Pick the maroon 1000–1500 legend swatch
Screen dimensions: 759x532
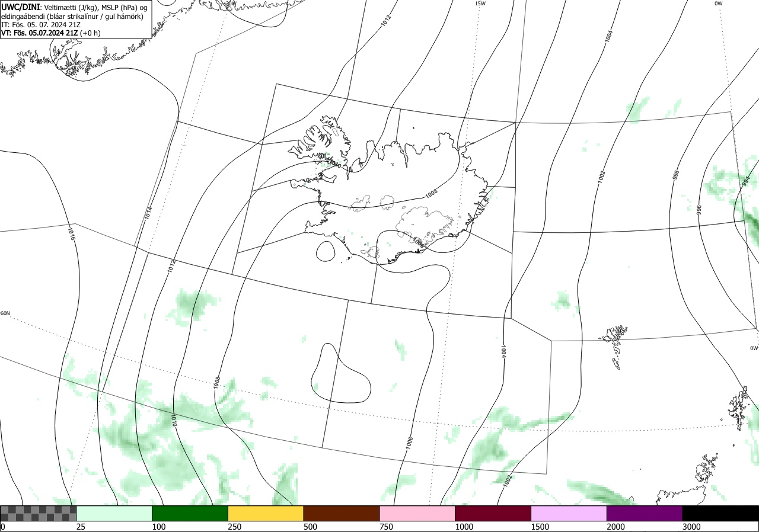click(x=493, y=513)
